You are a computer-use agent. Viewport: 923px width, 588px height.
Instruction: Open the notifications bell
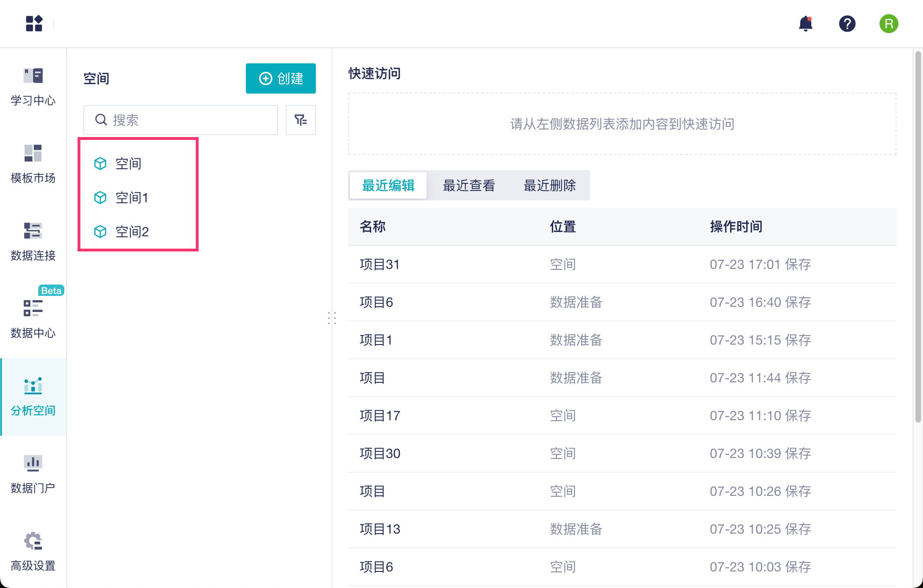805,24
